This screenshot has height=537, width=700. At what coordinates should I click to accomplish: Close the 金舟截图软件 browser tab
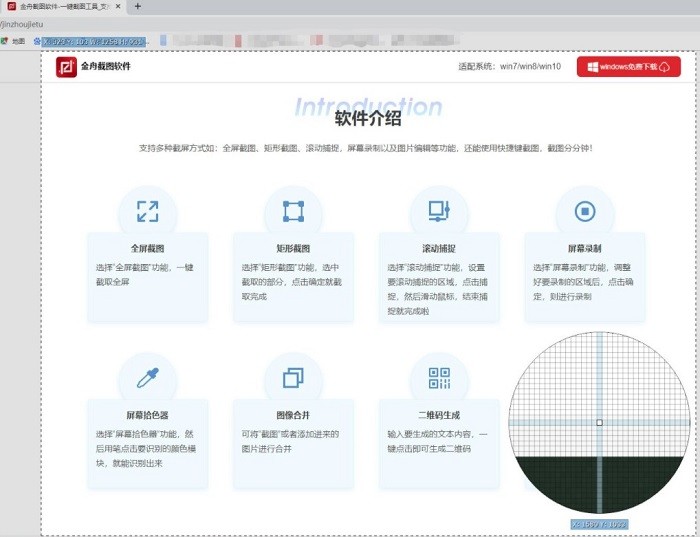(x=119, y=7)
